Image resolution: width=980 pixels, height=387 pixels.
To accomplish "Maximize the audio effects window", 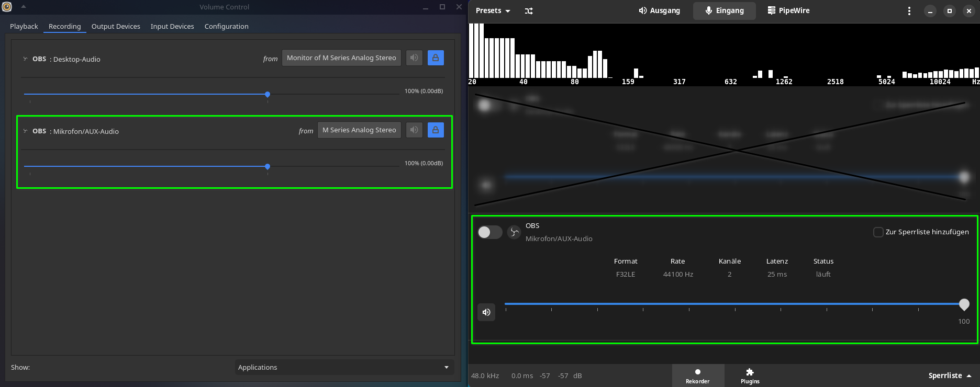I will pyautogui.click(x=950, y=10).
